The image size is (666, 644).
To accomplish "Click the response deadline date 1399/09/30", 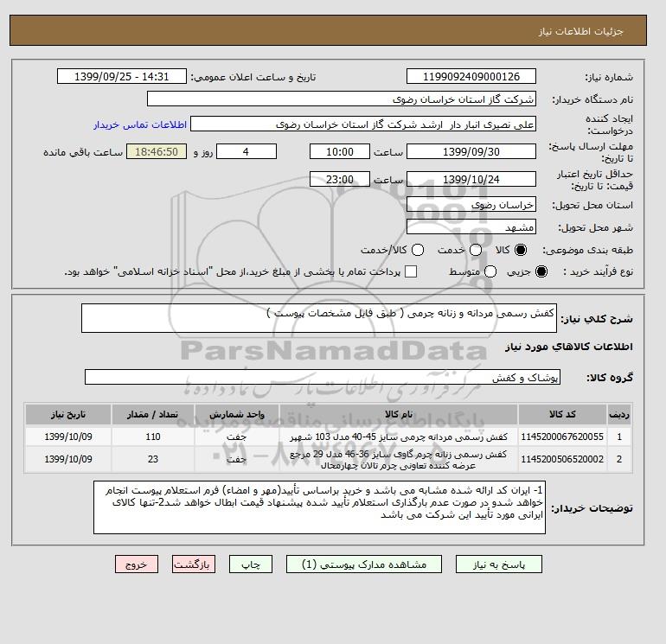I will pos(471,151).
